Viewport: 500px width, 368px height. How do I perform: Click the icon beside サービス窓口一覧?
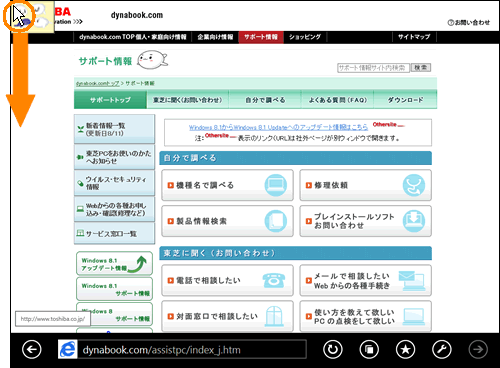(x=80, y=233)
